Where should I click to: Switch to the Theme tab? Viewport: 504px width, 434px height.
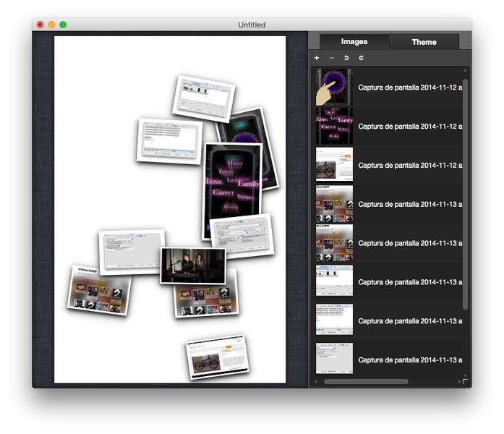pos(424,42)
